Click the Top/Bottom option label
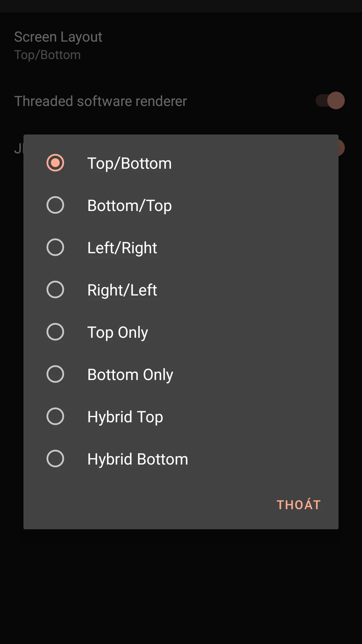Screen dimensions: 362x644 129,164
